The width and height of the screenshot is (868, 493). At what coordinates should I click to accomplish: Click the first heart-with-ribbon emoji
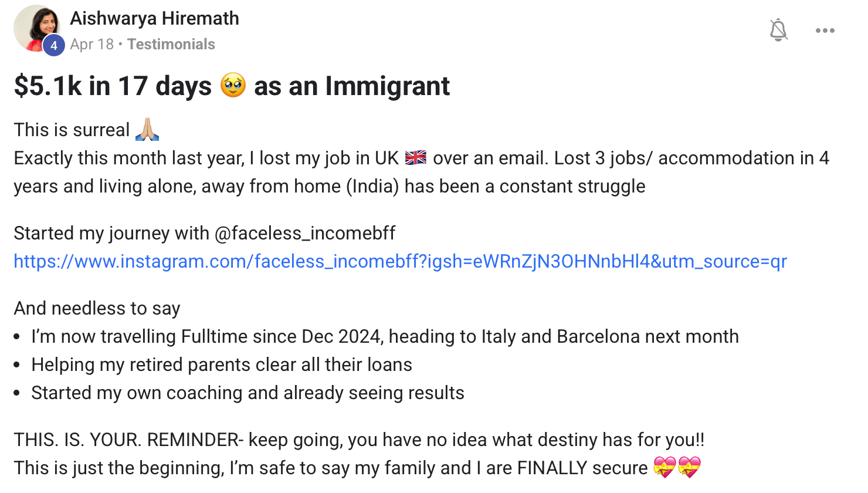click(x=664, y=468)
